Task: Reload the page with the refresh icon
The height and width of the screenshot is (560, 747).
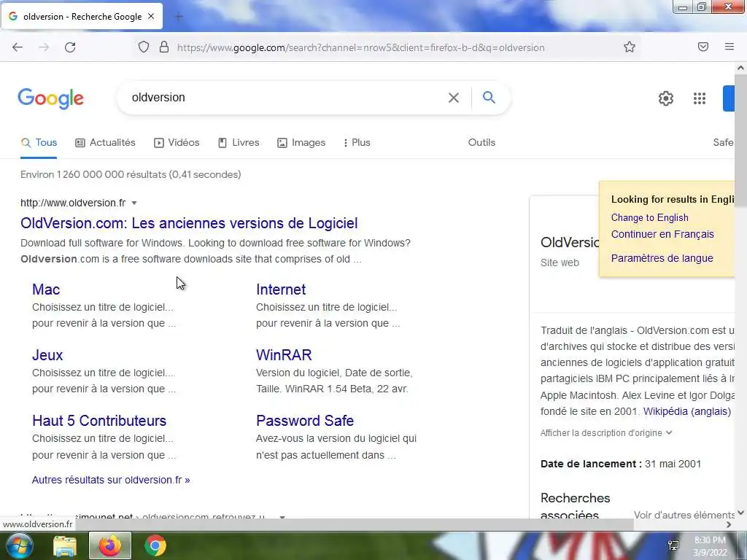Action: (70, 47)
